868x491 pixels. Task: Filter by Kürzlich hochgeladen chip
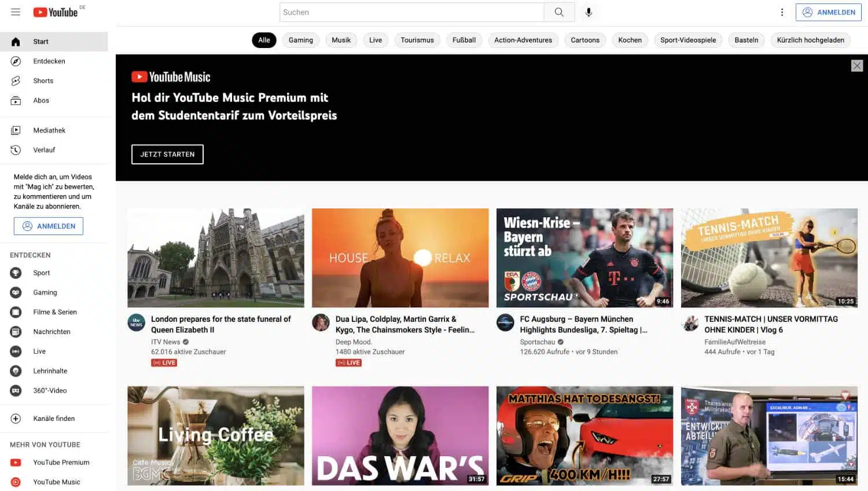(810, 40)
